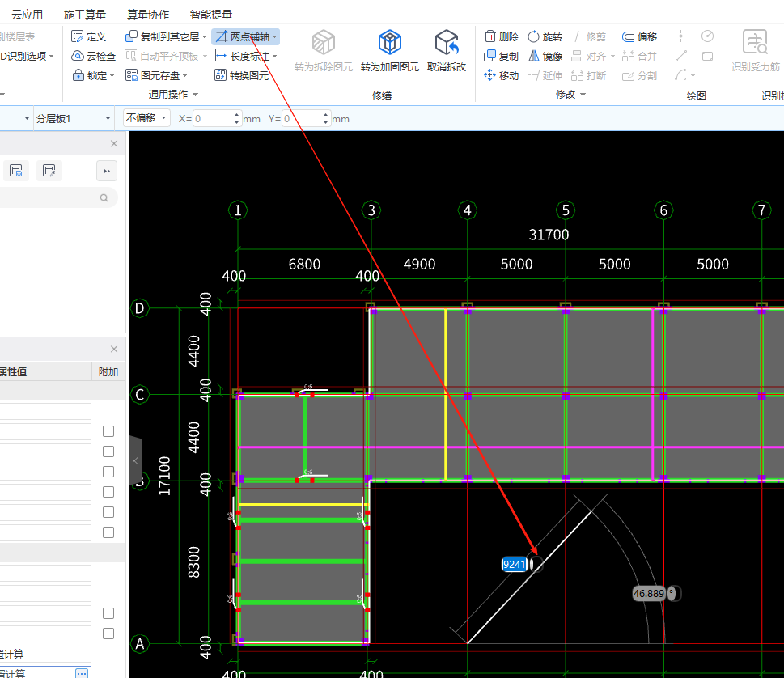Open the 算量协作 tab

(x=148, y=15)
